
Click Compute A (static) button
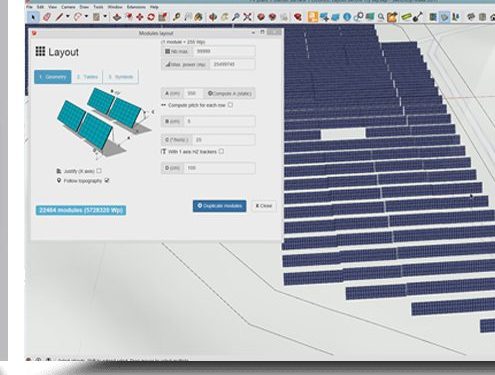point(230,94)
